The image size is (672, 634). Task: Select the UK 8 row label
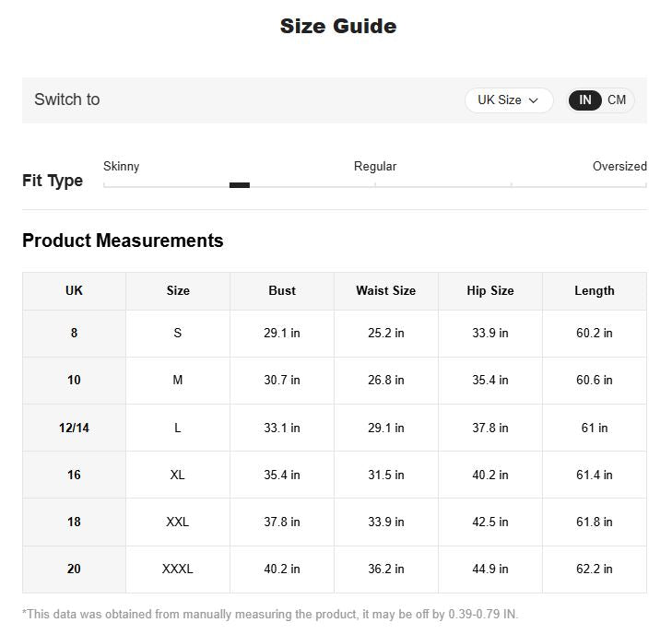(74, 333)
